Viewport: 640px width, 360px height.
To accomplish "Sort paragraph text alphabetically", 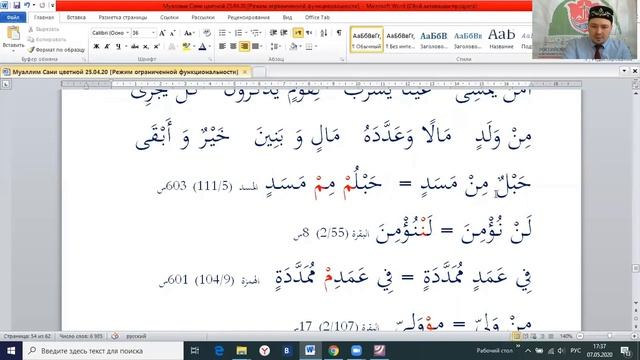I will [x=324, y=33].
